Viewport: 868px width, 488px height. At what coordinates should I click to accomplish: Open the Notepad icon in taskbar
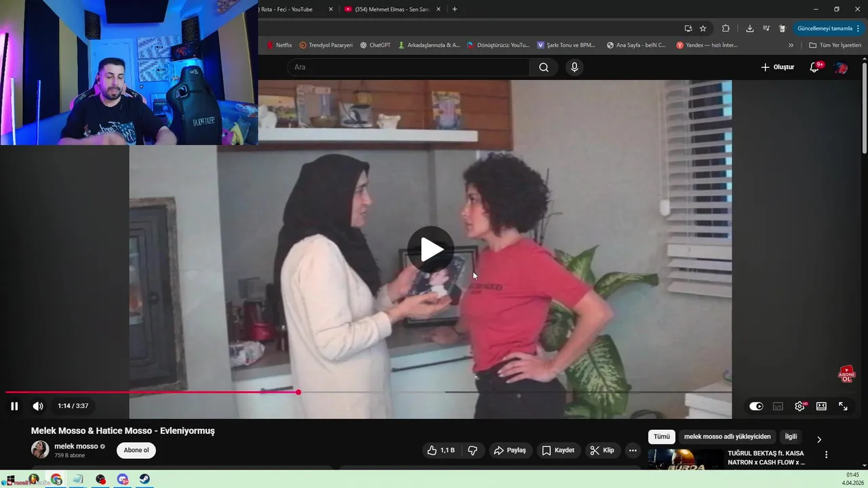click(x=78, y=479)
